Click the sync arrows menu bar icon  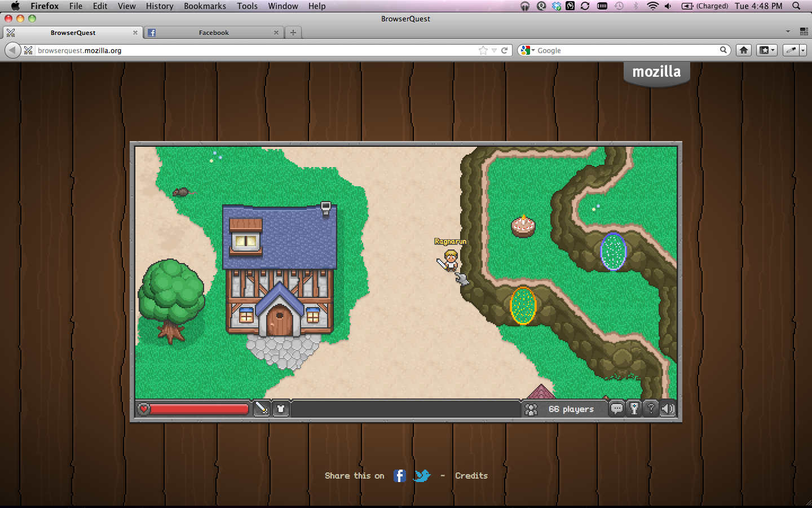(585, 6)
